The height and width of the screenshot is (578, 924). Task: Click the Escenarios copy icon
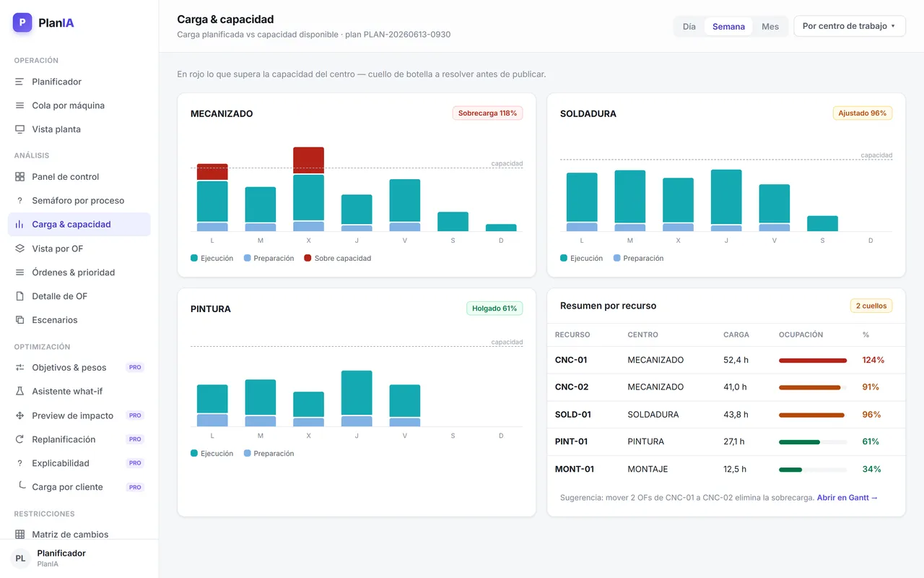[x=19, y=320]
